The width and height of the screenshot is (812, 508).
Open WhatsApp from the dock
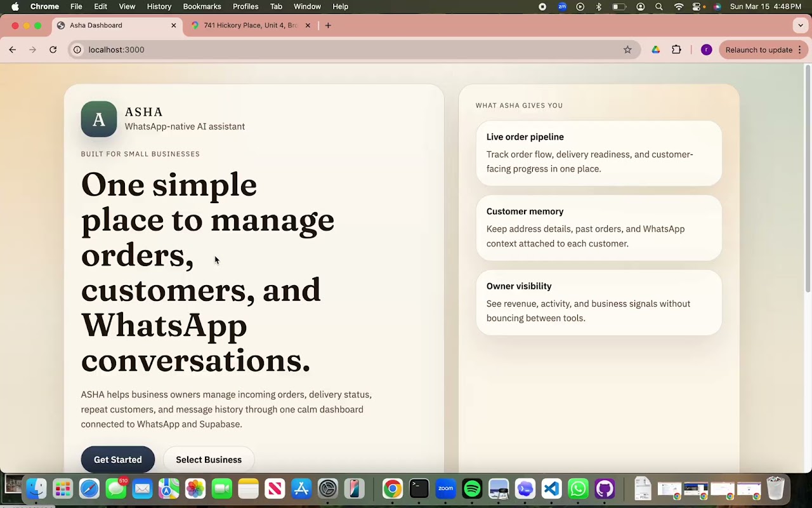pos(578,488)
